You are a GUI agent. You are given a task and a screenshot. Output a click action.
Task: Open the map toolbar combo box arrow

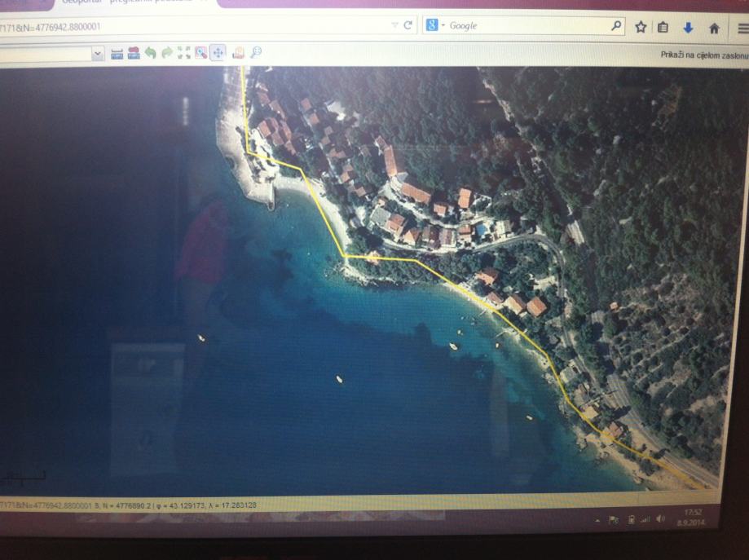[x=98, y=54]
